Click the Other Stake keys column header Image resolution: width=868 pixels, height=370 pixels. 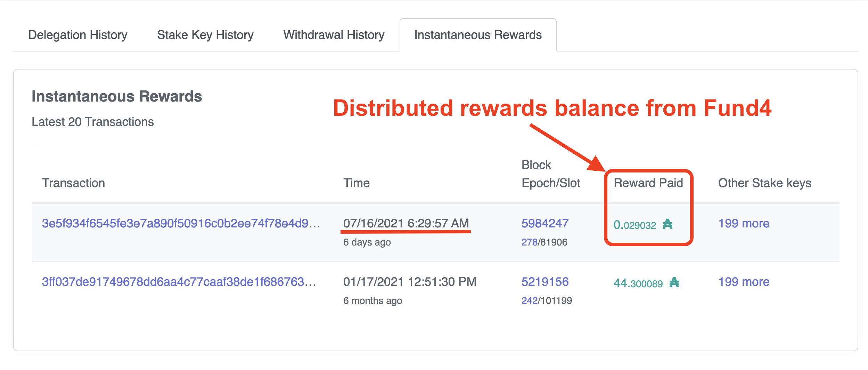tap(764, 183)
